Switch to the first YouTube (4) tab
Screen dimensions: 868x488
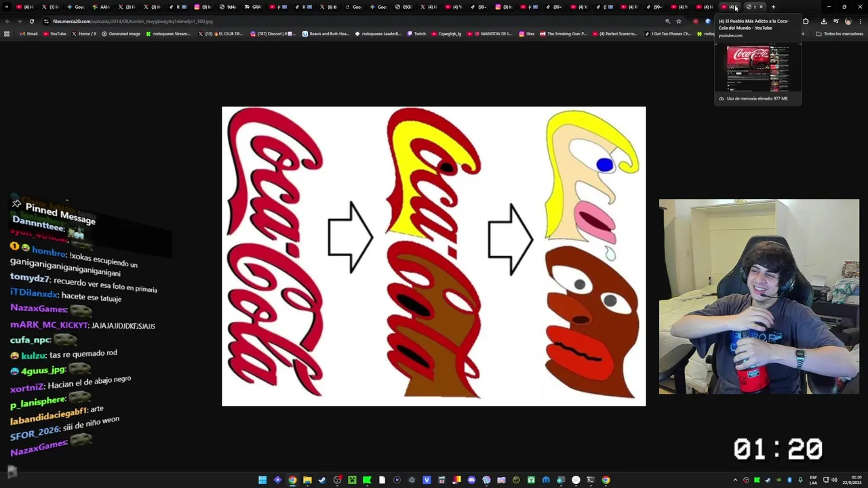[24, 7]
